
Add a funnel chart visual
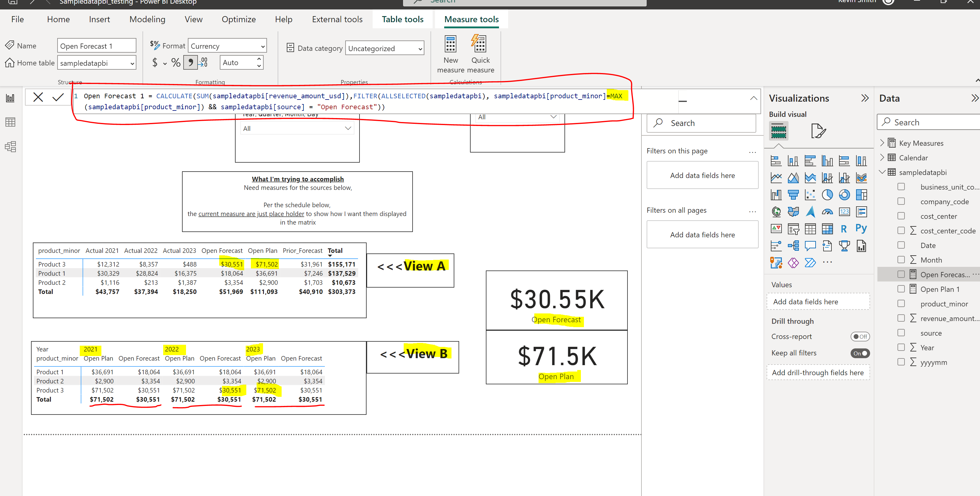click(x=793, y=195)
